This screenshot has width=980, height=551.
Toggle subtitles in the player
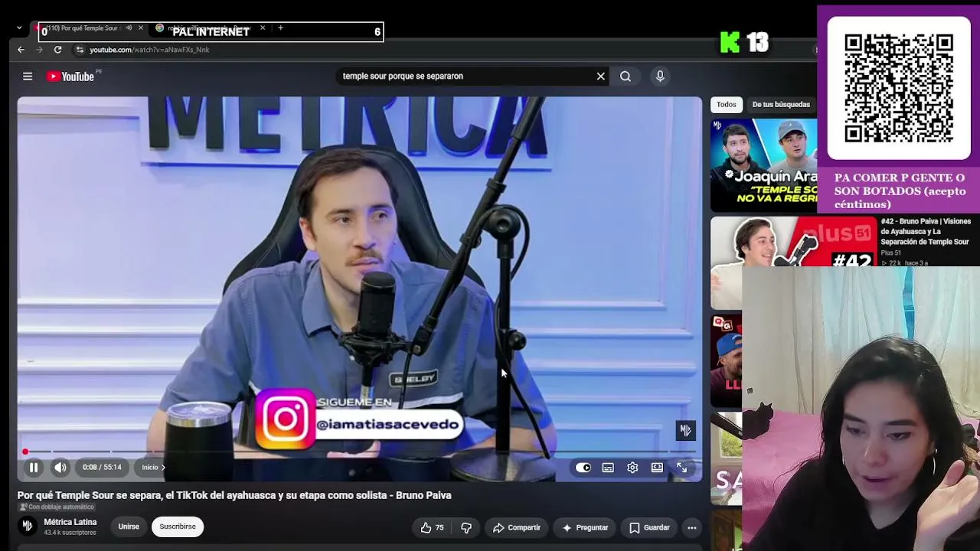tap(608, 468)
